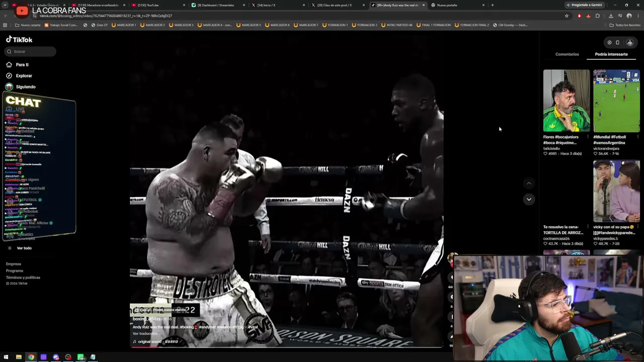Viewport: 644px width, 362px height.
Task: Open the phone icon in top-right pill
Action: (x=618, y=42)
